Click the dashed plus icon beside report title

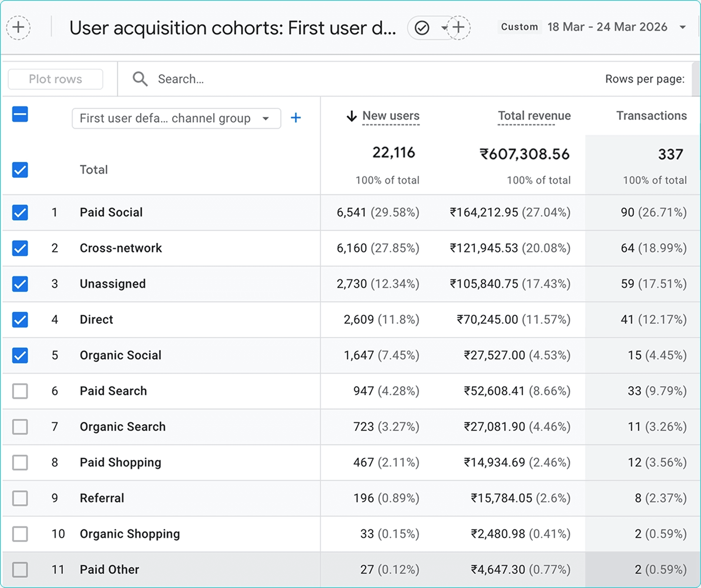[459, 27]
